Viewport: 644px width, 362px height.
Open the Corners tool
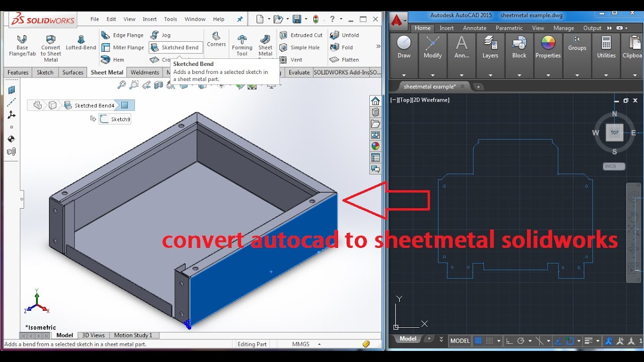pyautogui.click(x=216, y=39)
